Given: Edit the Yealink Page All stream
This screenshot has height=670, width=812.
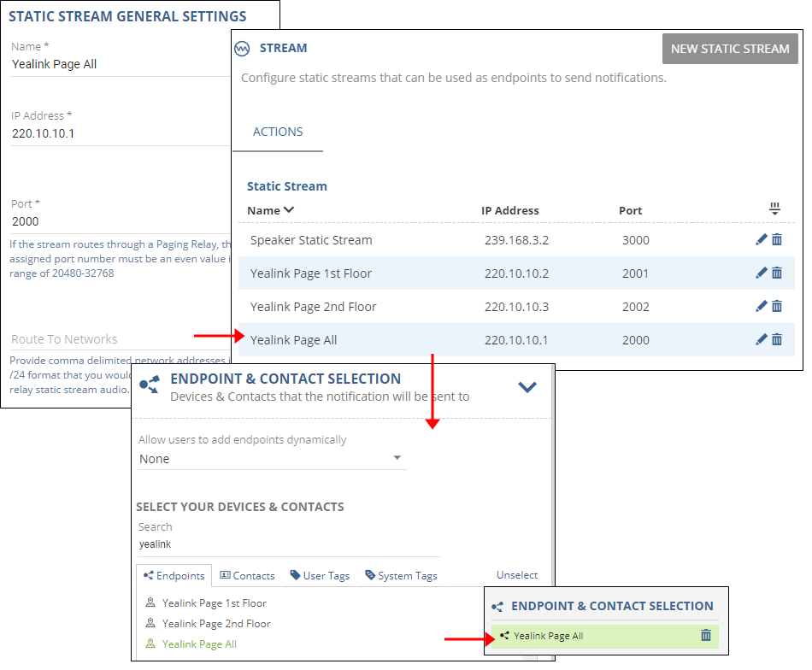Looking at the screenshot, I should tap(761, 339).
